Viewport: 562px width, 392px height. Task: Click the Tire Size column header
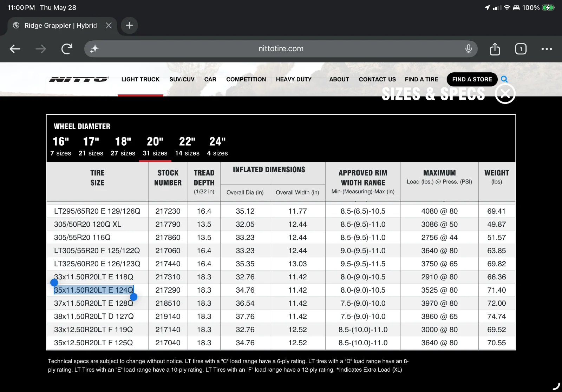click(97, 178)
